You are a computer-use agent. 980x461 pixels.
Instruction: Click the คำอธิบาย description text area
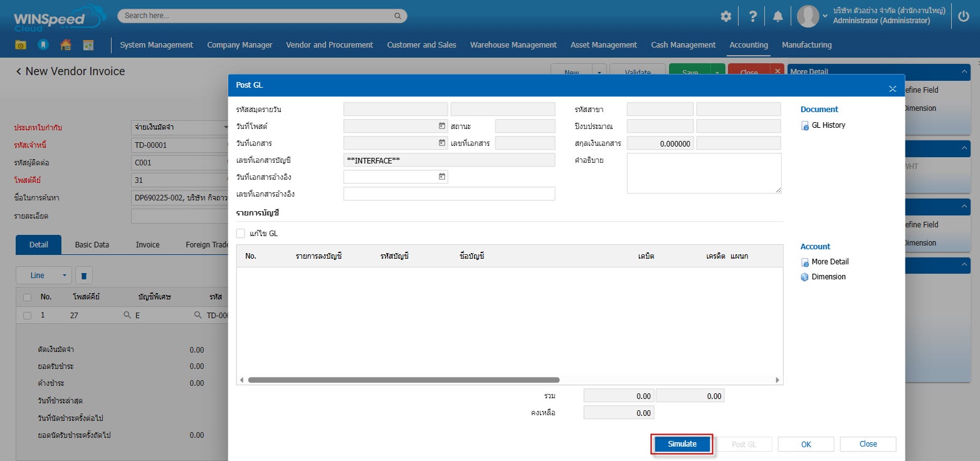(x=703, y=173)
